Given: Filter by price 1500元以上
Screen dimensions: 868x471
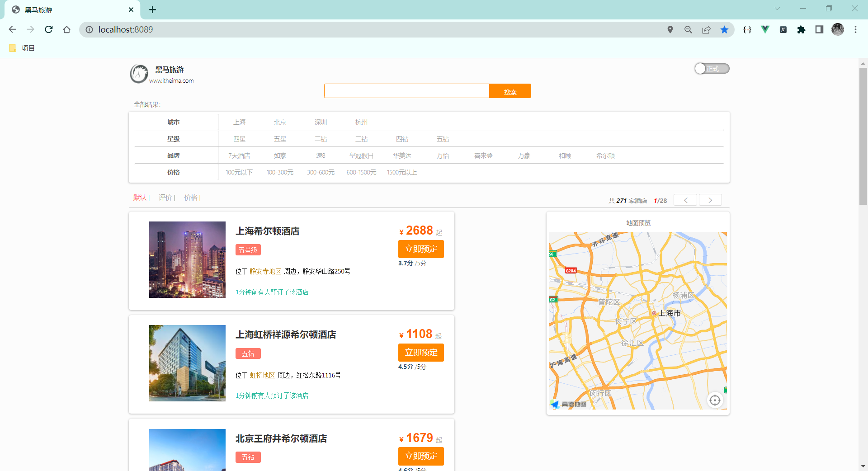Looking at the screenshot, I should pyautogui.click(x=402, y=172).
